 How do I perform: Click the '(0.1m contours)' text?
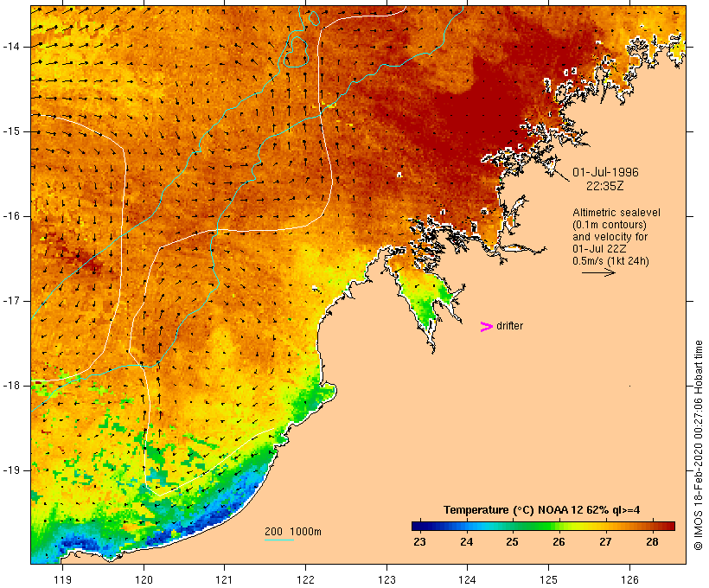click(610, 225)
